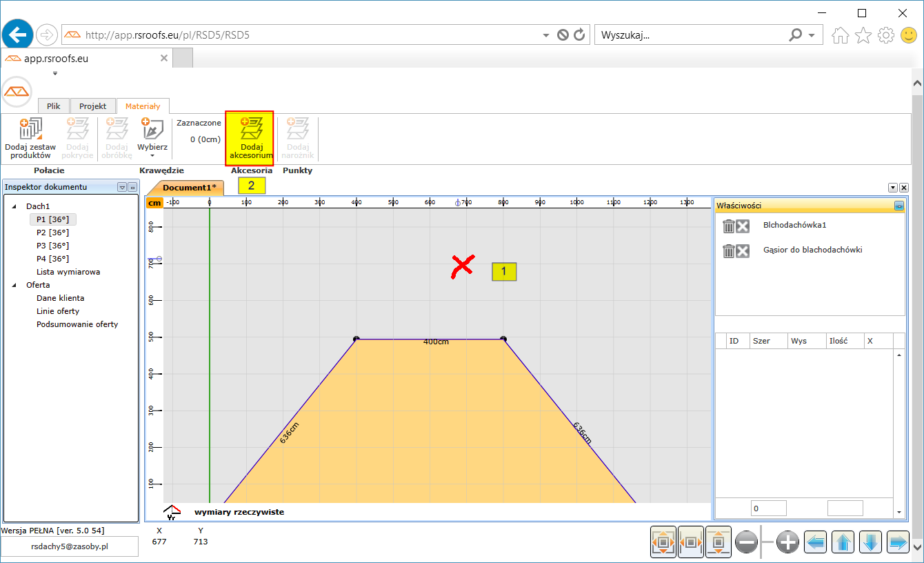Open the Plik ribbon tab
Image resolution: width=924 pixels, height=563 pixels.
[x=54, y=106]
